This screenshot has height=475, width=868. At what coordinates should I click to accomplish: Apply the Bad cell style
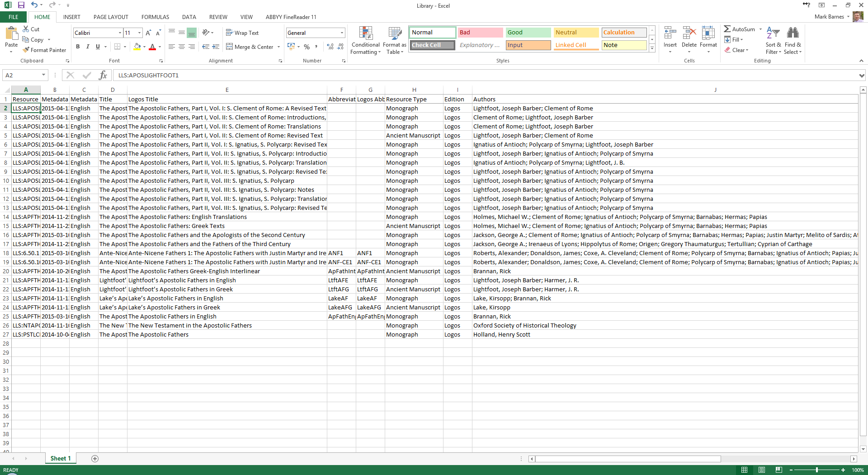pos(480,33)
